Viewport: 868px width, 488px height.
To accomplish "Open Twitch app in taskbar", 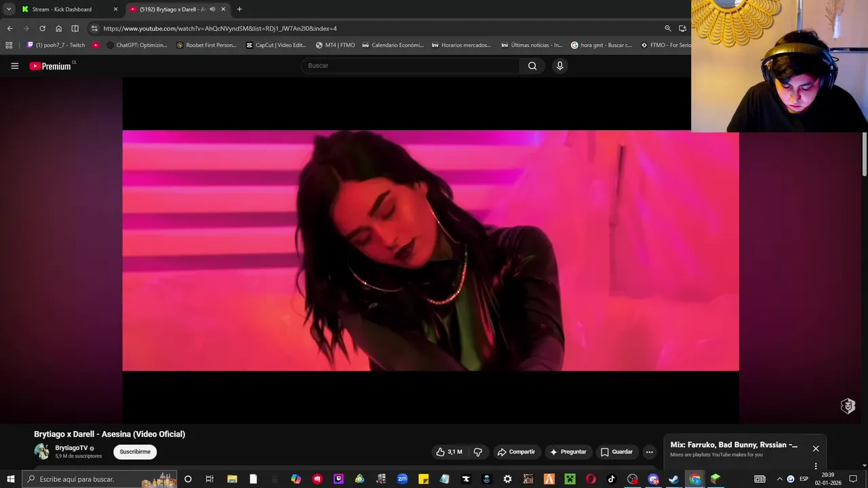I will click(338, 479).
